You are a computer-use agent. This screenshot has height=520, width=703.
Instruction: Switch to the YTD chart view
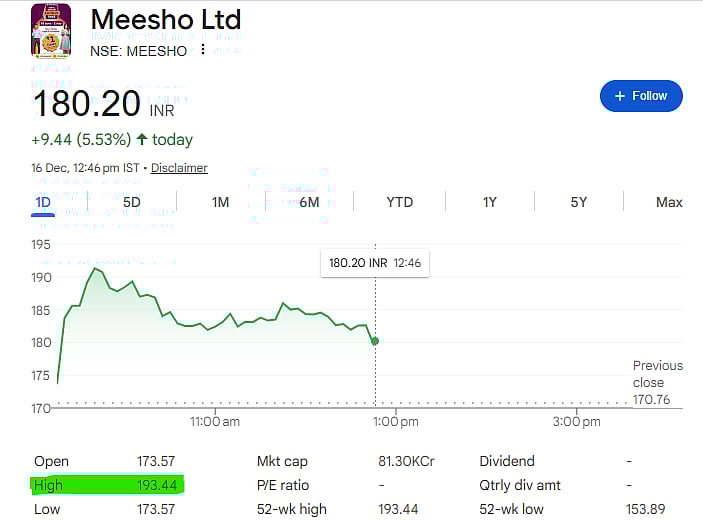(x=399, y=202)
